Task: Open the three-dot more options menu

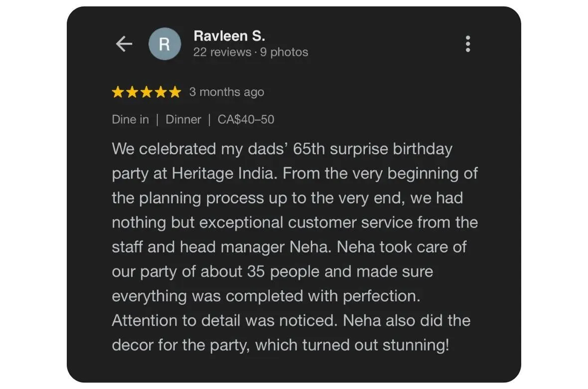Action: [467, 44]
